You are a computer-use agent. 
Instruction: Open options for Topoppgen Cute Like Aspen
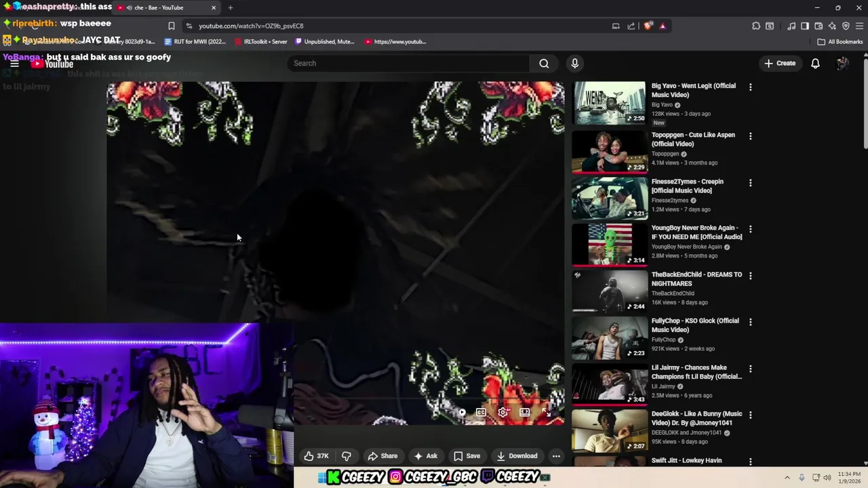point(750,136)
